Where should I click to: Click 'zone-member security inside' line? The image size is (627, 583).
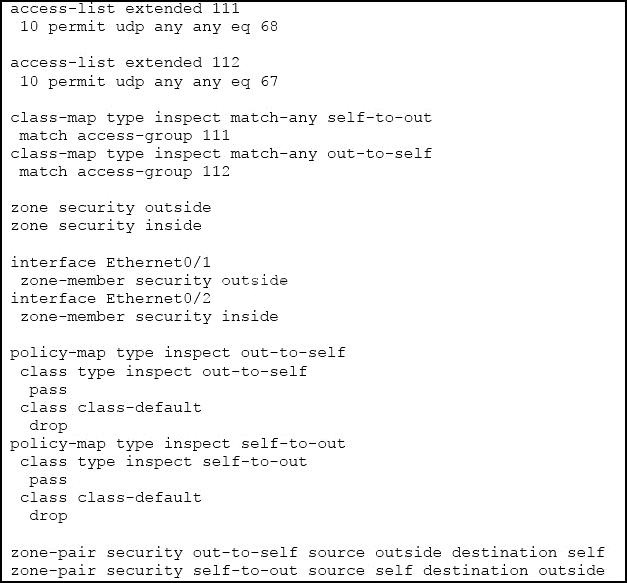(149, 317)
